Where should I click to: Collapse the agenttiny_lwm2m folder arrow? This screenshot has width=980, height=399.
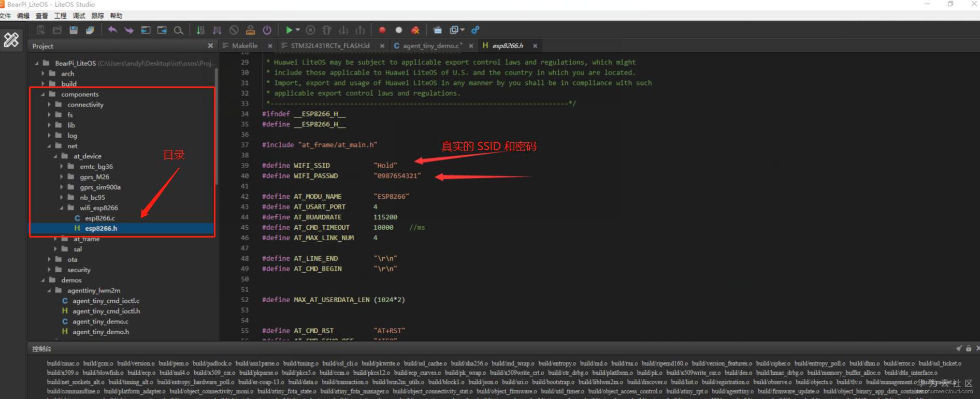tap(50, 290)
